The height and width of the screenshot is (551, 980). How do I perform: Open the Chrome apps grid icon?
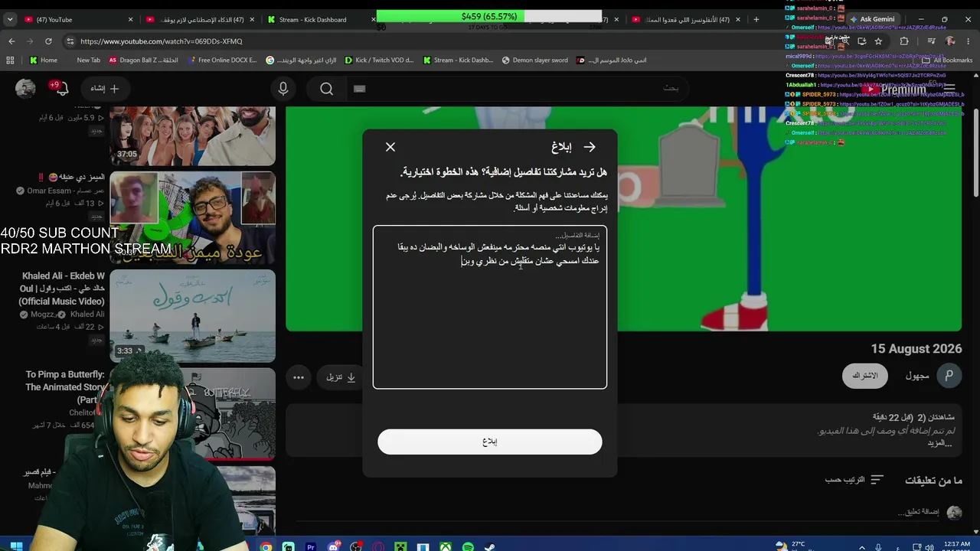[x=10, y=60]
